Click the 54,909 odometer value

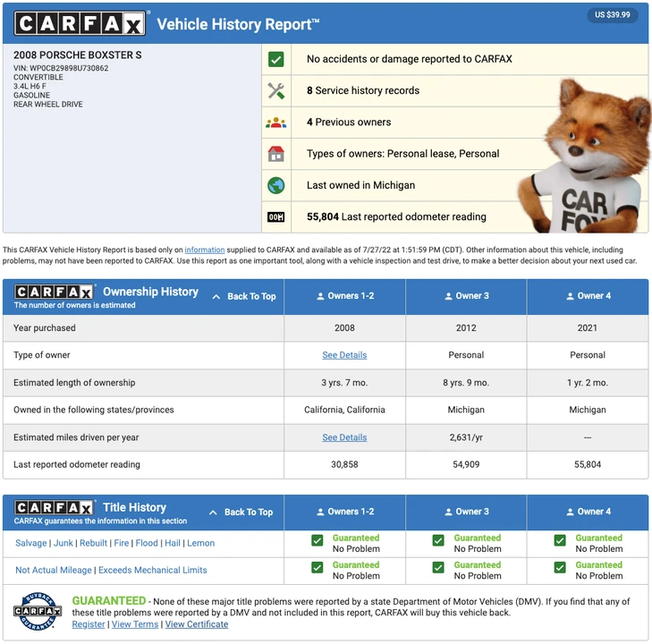[x=466, y=464]
